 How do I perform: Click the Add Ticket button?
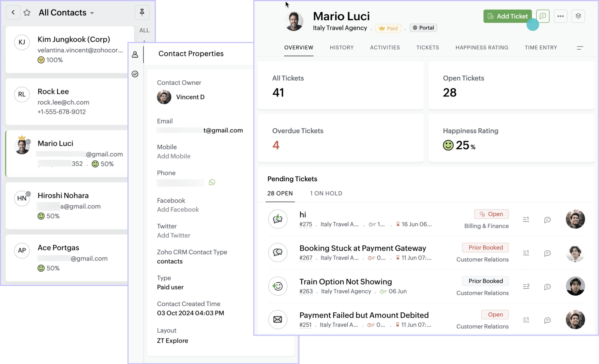[x=507, y=16]
